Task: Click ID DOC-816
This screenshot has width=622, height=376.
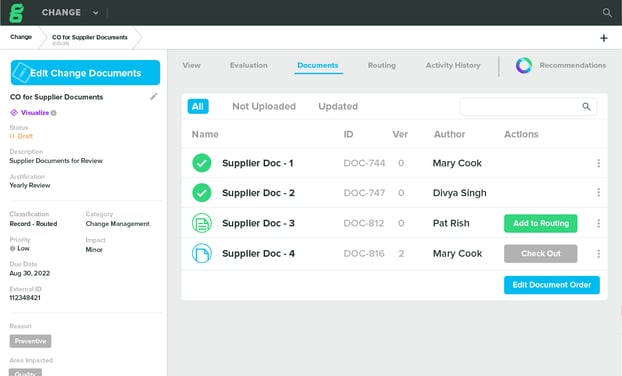Action: (x=364, y=253)
